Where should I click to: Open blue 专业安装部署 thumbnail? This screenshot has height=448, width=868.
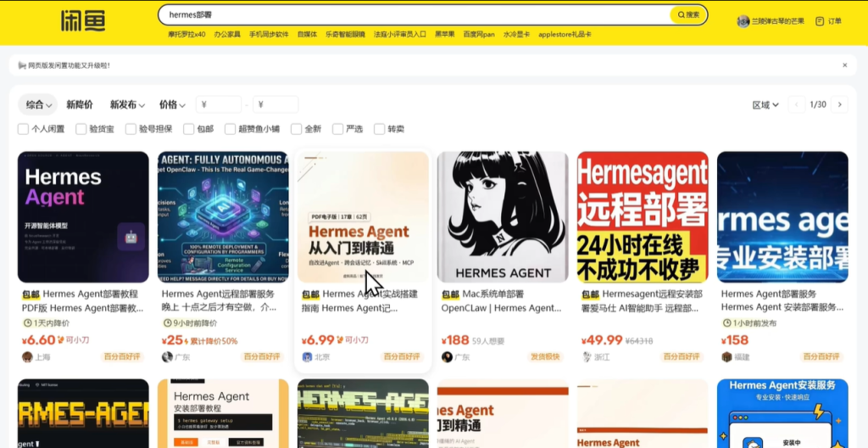click(782, 217)
